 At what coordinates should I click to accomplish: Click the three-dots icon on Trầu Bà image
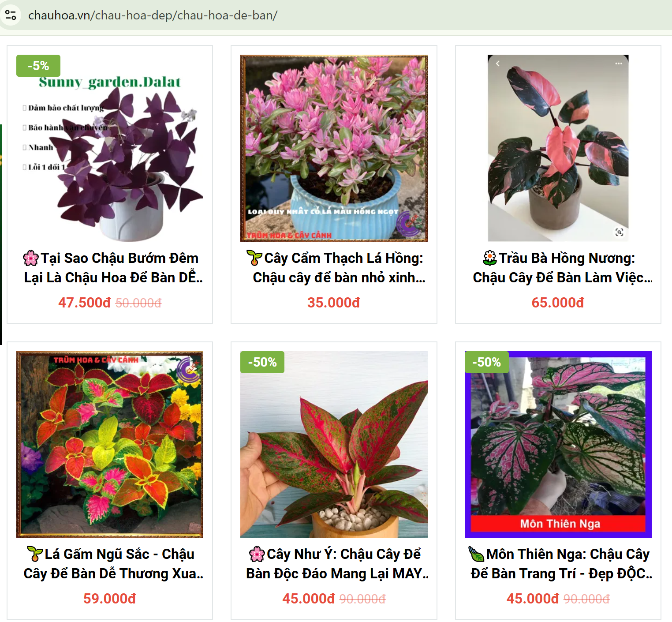tap(619, 64)
